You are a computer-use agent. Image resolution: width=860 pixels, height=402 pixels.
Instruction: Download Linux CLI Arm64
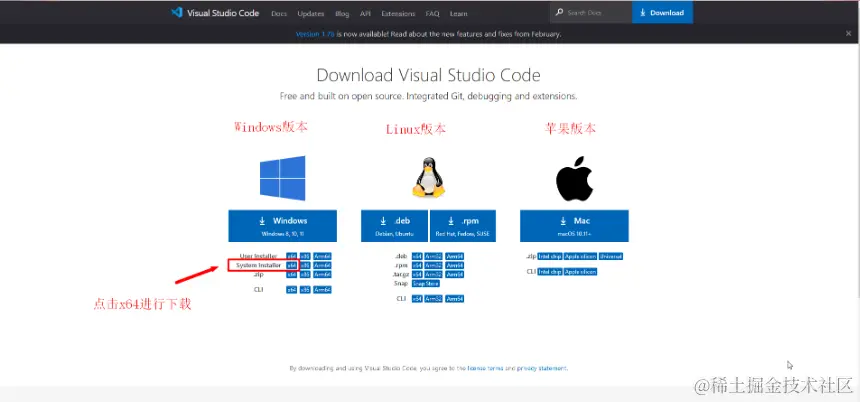[x=454, y=299]
